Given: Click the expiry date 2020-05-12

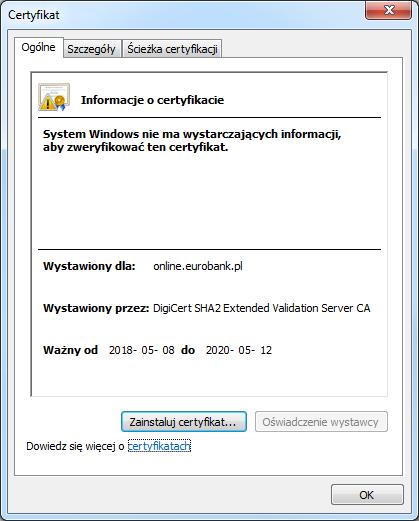Looking at the screenshot, I should (x=239, y=350).
